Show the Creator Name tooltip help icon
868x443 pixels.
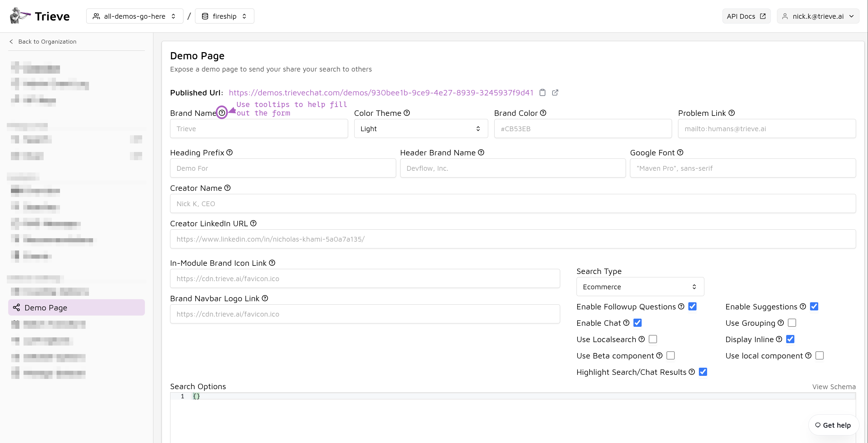[x=227, y=188]
